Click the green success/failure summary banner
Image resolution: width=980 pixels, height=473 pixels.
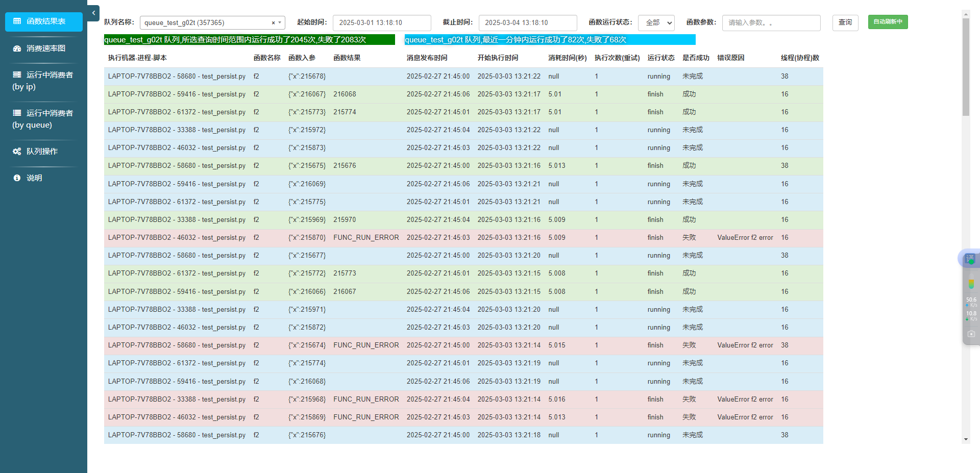pyautogui.click(x=250, y=40)
